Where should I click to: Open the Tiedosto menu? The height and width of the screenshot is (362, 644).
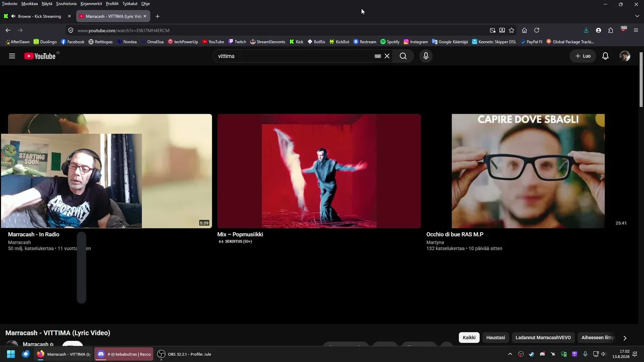pos(10,4)
